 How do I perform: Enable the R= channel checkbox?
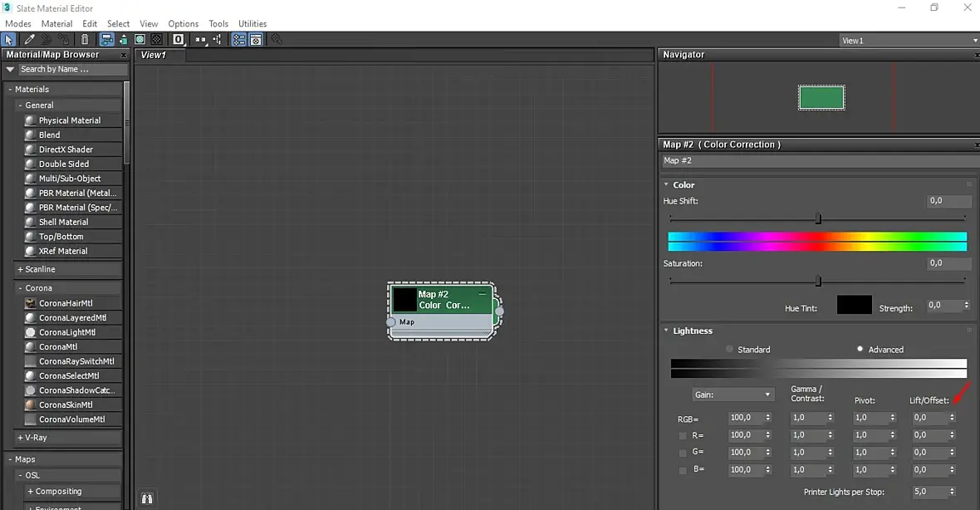[x=683, y=435]
